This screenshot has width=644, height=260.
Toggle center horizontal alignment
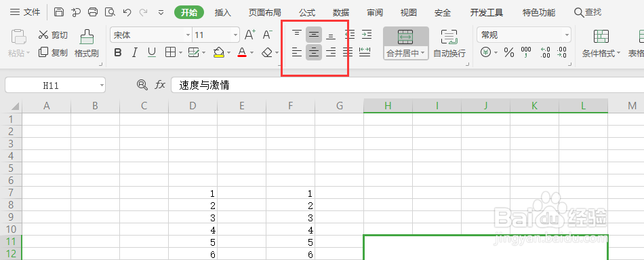(x=314, y=52)
